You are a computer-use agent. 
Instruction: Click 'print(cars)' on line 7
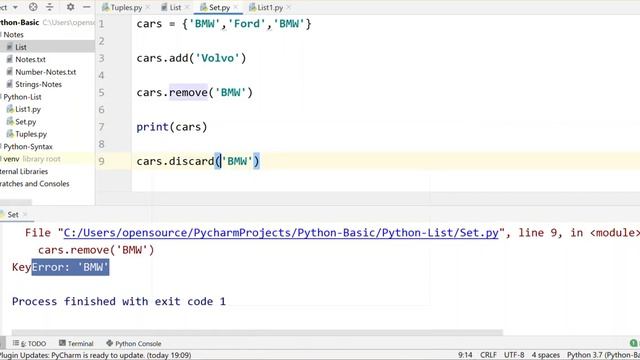point(172,127)
